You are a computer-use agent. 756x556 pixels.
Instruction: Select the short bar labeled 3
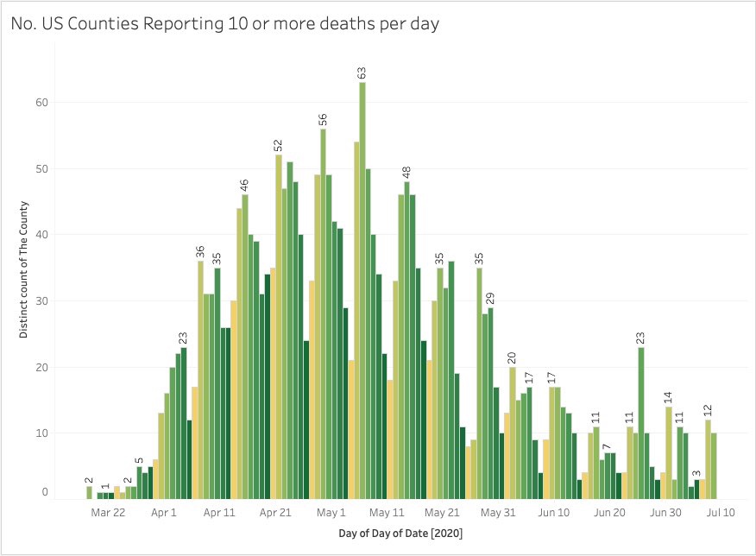coord(697,490)
